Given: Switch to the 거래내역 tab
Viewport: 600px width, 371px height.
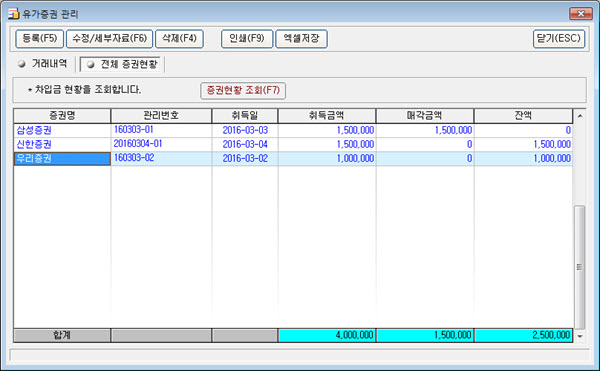Looking at the screenshot, I should 43,63.
